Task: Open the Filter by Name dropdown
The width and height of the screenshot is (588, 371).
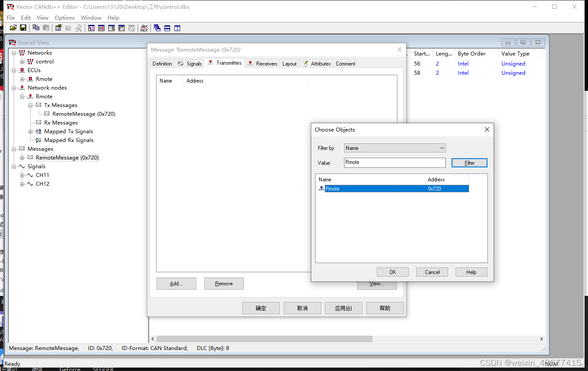Action: [x=395, y=148]
